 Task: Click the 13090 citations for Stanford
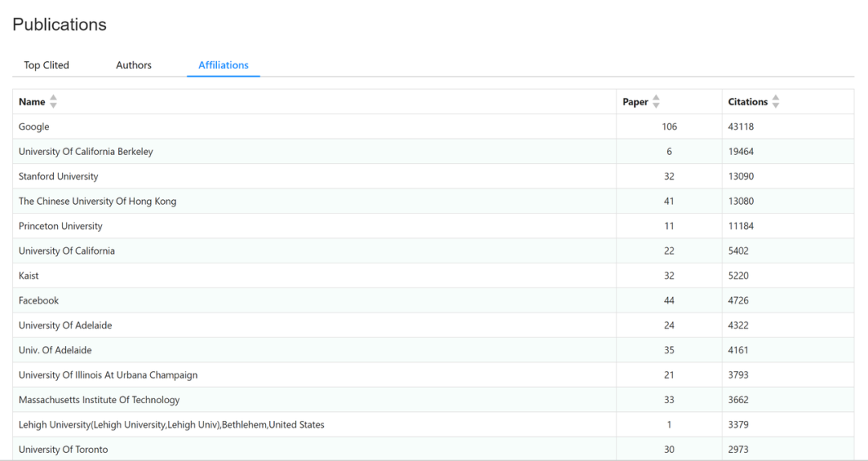coord(741,176)
